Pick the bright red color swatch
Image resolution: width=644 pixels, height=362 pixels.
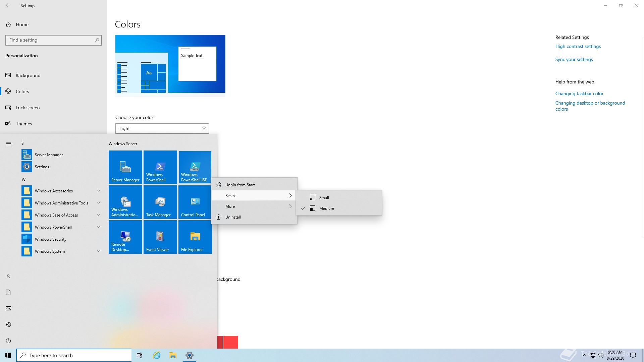point(230,342)
